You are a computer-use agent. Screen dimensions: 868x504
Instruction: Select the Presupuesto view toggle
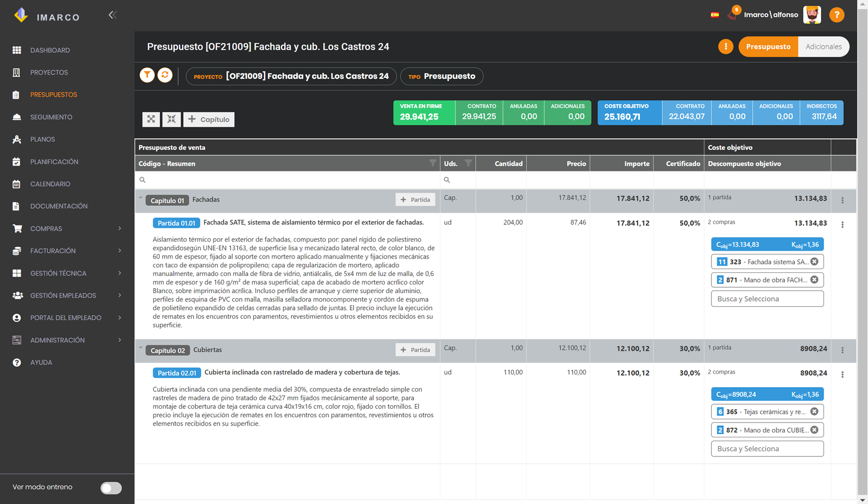pyautogui.click(x=768, y=47)
